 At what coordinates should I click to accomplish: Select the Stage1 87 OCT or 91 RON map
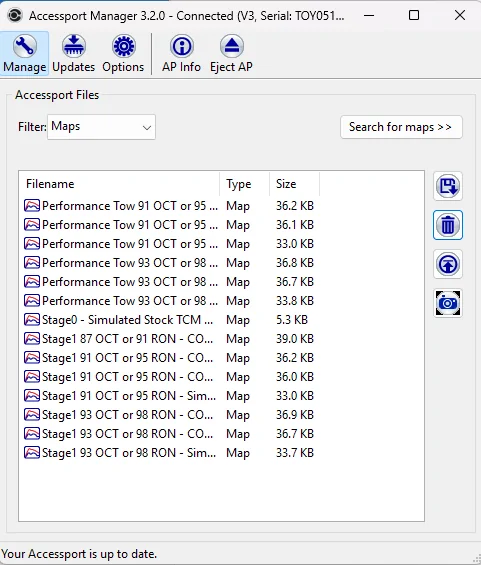click(169, 339)
